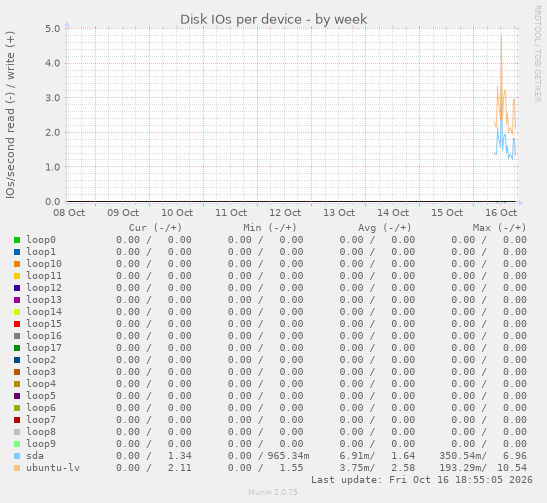Click the '12 Oct' x-axis label
Image resolution: width=547 pixels, height=503 pixels.
click(x=285, y=212)
